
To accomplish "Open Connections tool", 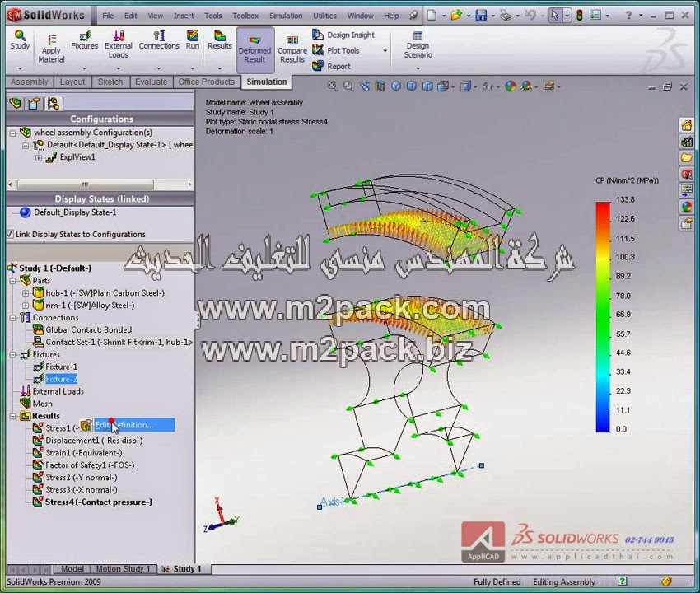I will (x=159, y=40).
